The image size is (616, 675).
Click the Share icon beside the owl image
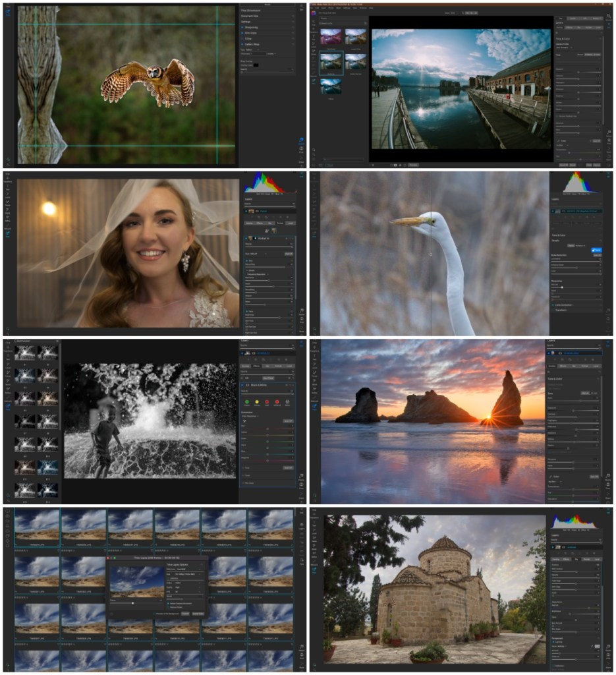[x=302, y=159]
